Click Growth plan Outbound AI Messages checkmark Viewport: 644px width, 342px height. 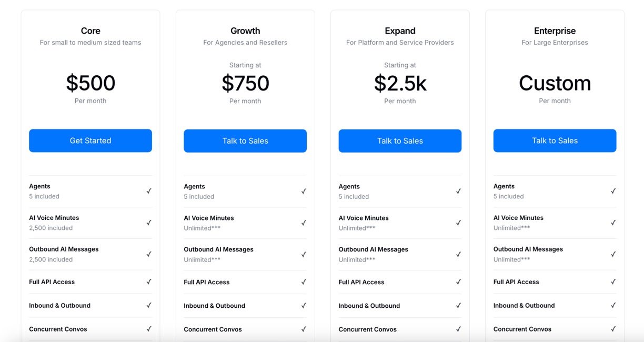[x=304, y=254]
